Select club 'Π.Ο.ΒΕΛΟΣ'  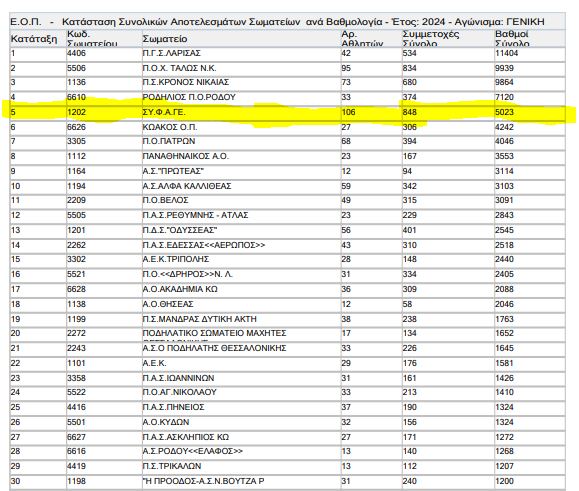165,200
